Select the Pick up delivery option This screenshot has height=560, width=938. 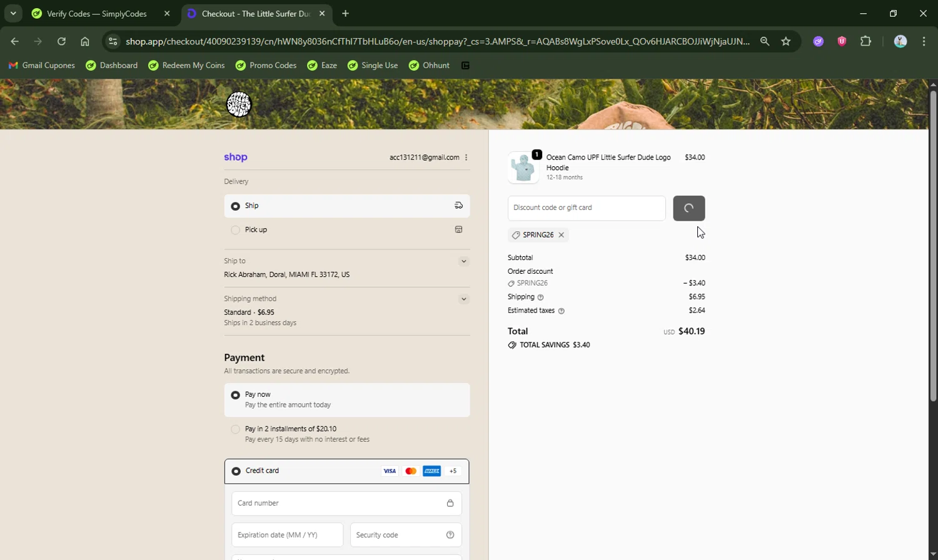pos(347,230)
